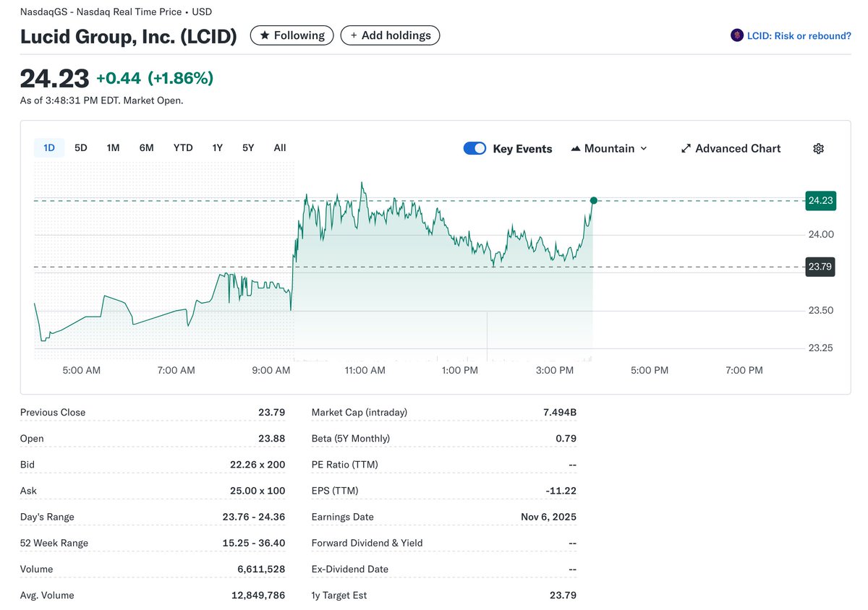Viewport: 868px width, 610px height.
Task: Open chart settings gear icon
Action: 818,148
